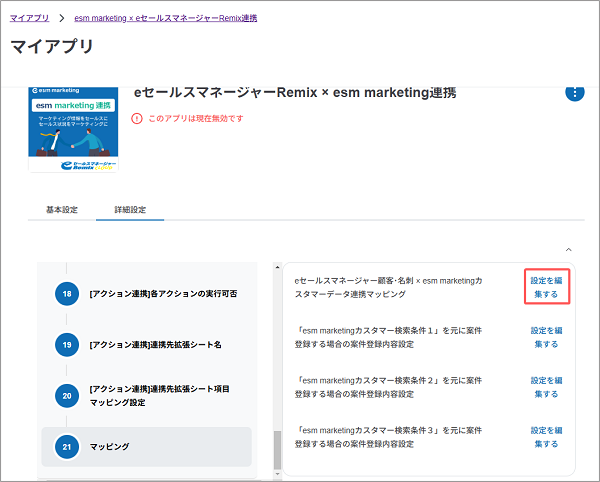Click 設定を編集する for カスタマー検索条件3

click(x=546, y=437)
